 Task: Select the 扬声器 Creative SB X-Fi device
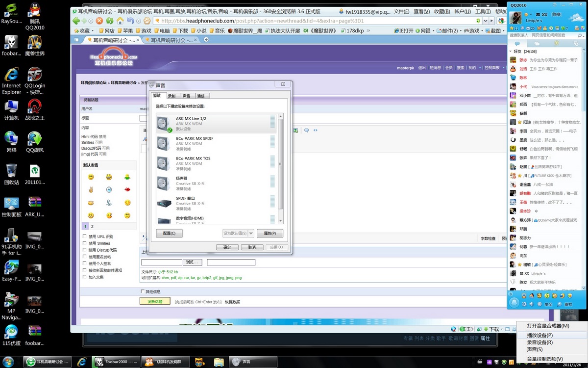[x=216, y=183]
